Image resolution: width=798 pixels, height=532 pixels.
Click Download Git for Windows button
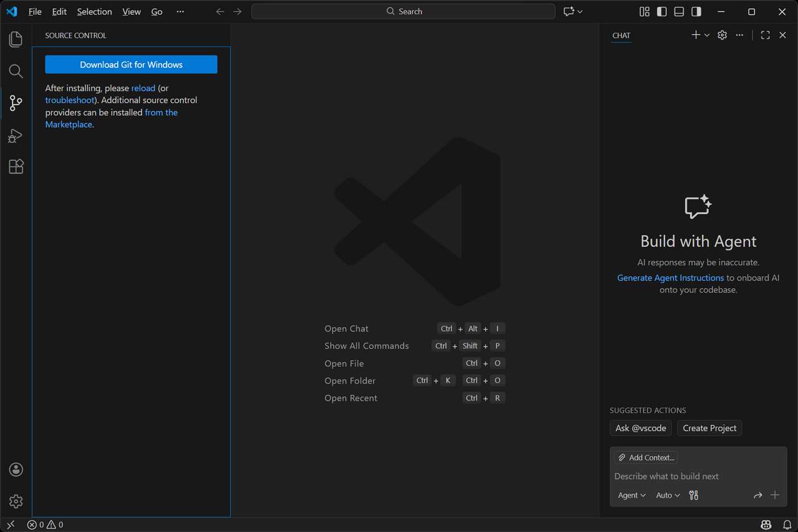pos(131,64)
